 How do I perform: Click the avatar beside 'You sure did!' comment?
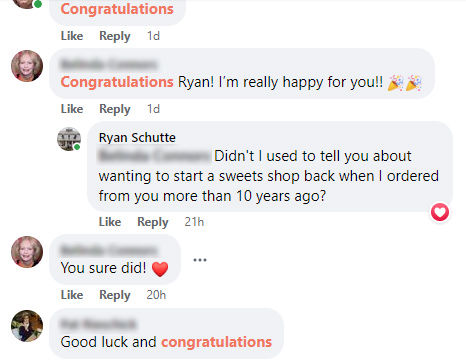coord(27,252)
